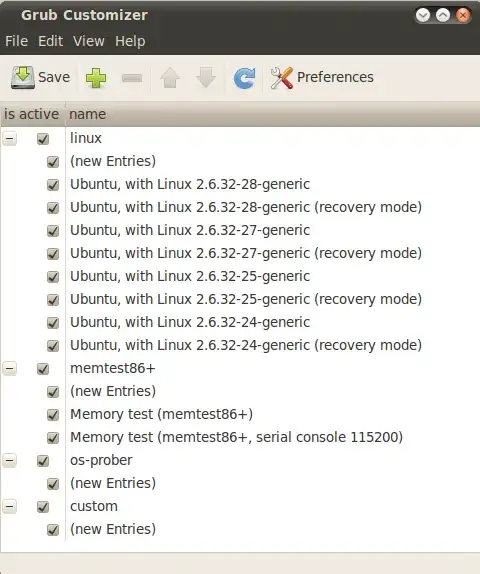Disable 2.6.32-24-generic recovery mode checkbox

(53, 346)
